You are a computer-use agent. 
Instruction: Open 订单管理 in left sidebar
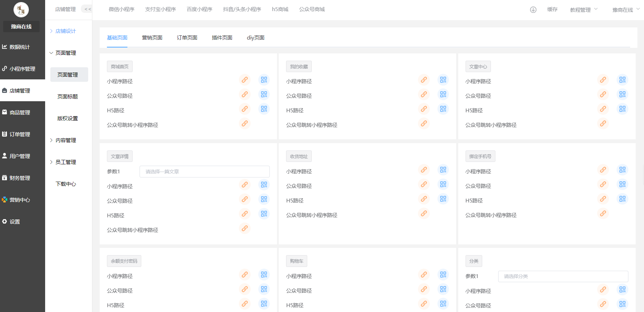click(x=23, y=134)
